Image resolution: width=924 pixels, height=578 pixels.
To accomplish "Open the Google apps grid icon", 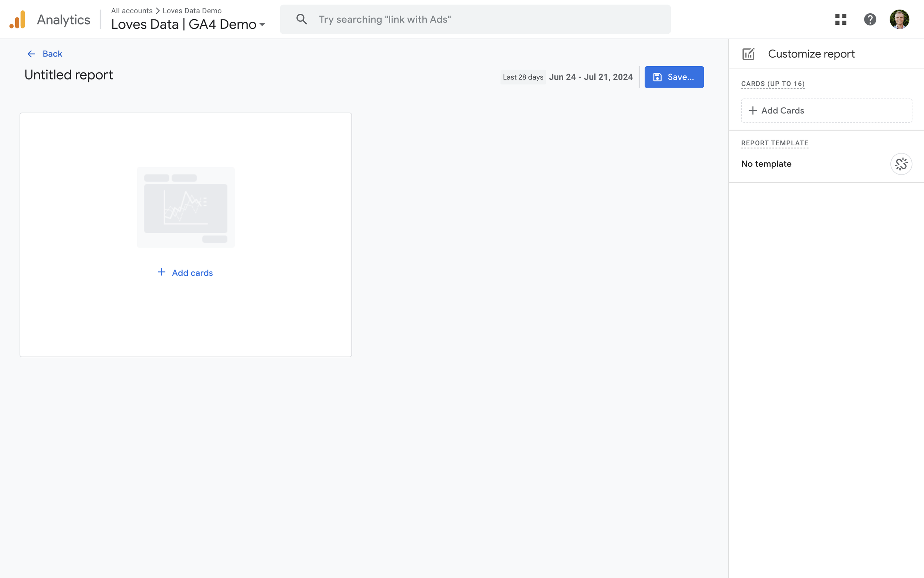I will pyautogui.click(x=840, y=20).
